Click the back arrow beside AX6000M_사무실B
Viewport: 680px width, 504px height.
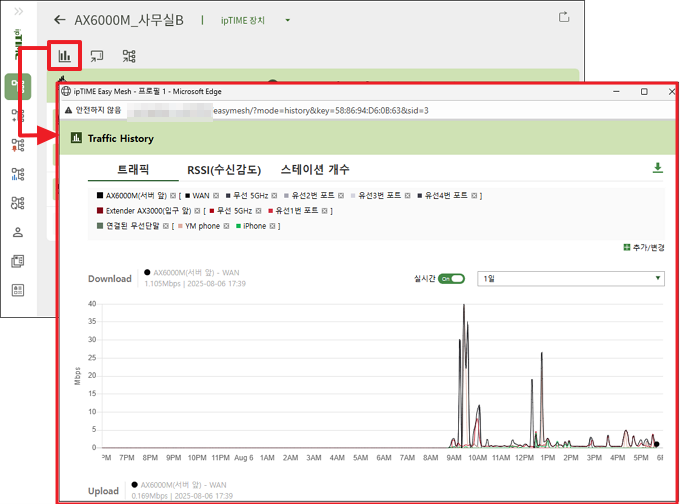pyautogui.click(x=59, y=20)
